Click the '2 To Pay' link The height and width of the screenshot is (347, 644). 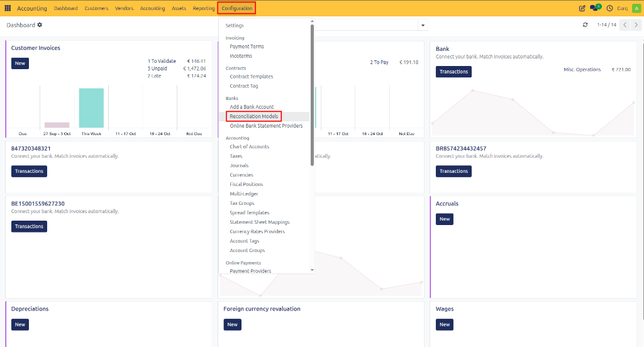(x=379, y=62)
